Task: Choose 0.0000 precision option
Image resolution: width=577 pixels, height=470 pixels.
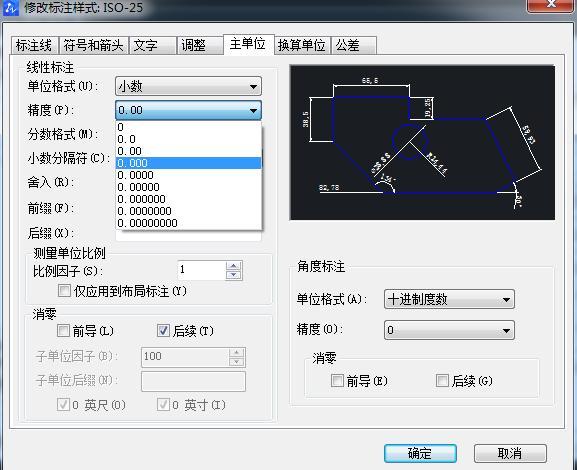Action: coord(188,175)
